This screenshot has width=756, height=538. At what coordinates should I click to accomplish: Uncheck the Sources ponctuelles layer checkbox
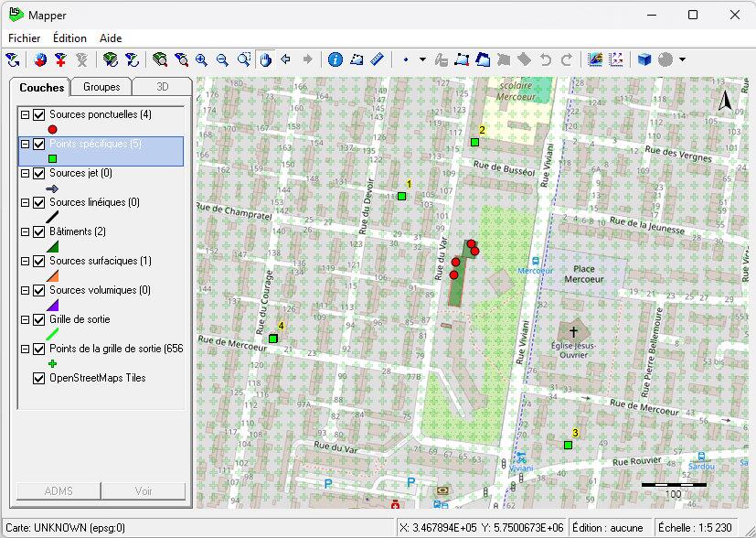tap(39, 115)
